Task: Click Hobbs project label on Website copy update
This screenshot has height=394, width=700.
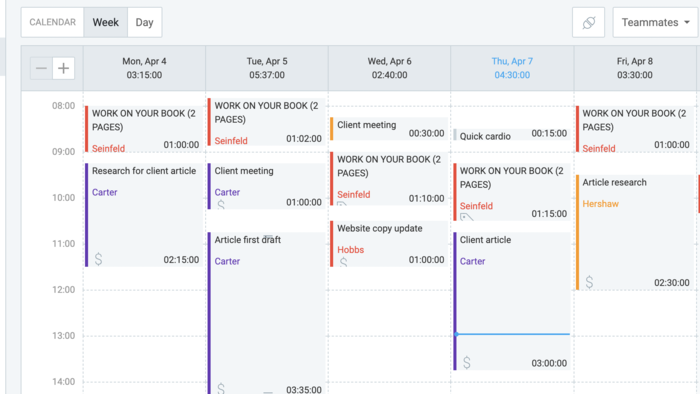Action: (x=350, y=250)
